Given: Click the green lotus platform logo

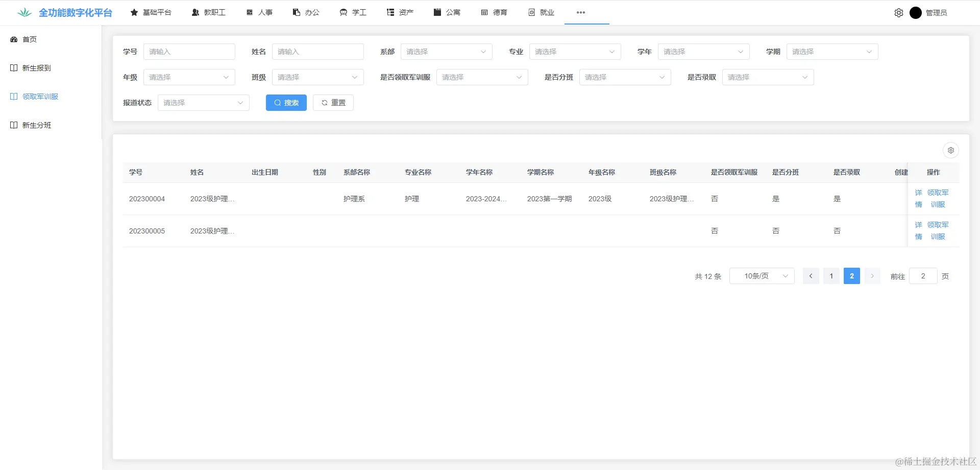Looking at the screenshot, I should pyautogui.click(x=24, y=12).
